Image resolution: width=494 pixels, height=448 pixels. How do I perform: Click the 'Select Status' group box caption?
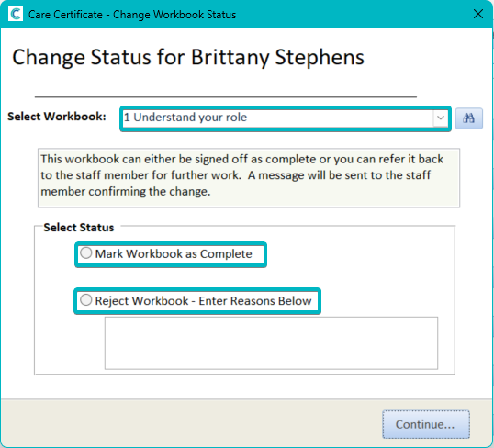click(x=78, y=227)
